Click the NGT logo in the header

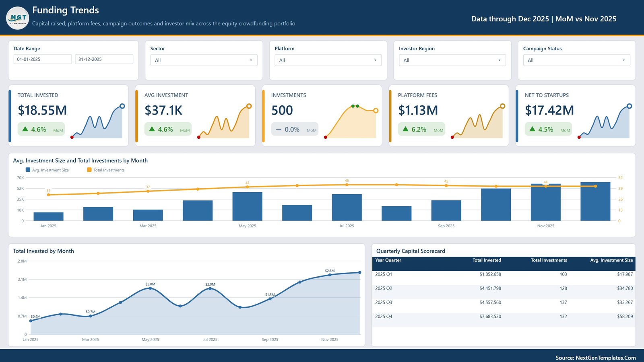(18, 18)
